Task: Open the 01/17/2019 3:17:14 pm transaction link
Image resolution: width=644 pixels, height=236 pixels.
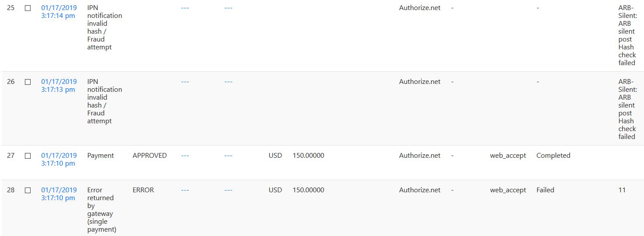Action: click(x=59, y=12)
